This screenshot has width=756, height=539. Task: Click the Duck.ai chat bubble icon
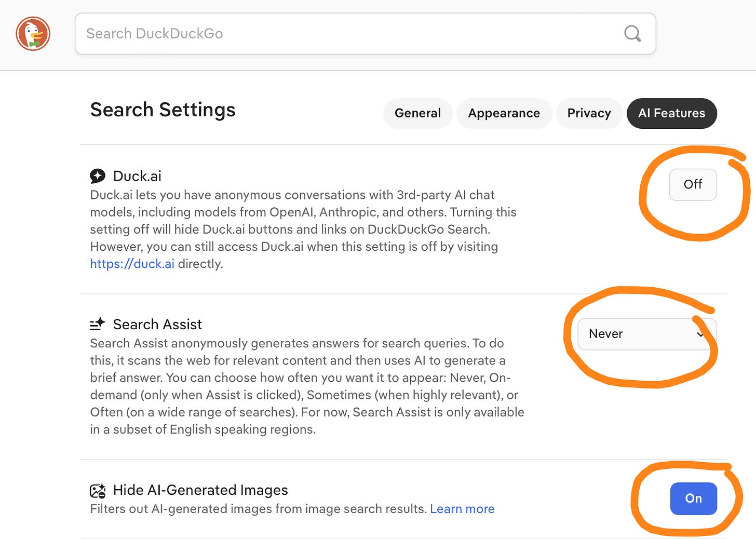click(98, 176)
